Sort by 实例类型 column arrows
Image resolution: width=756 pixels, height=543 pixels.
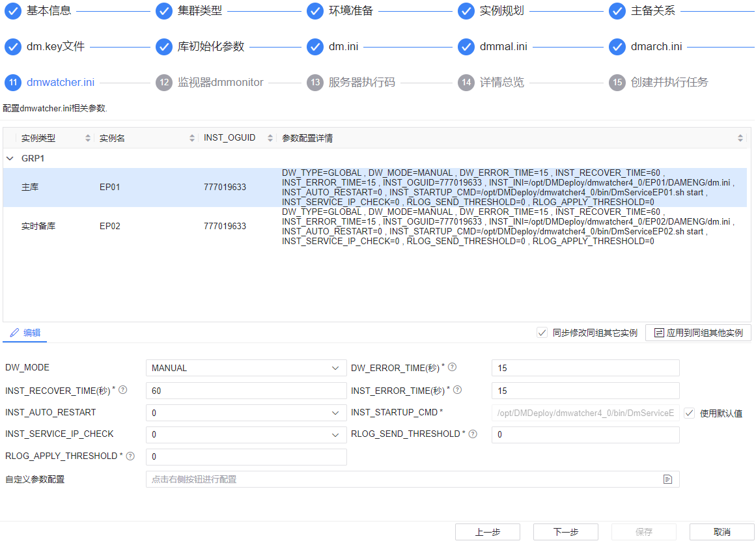88,139
